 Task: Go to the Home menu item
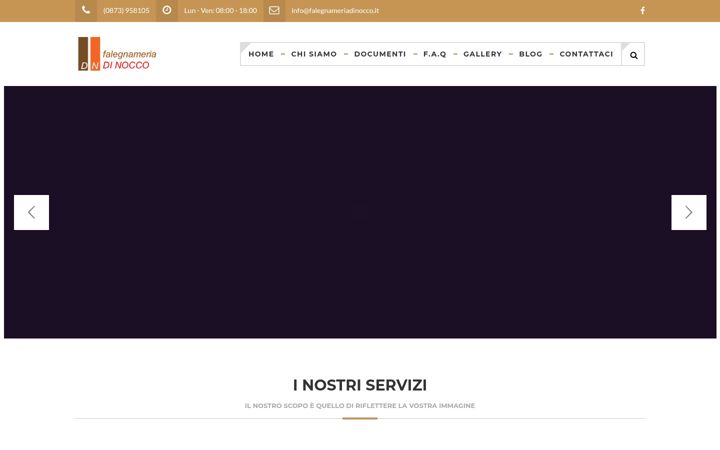pos(261,54)
